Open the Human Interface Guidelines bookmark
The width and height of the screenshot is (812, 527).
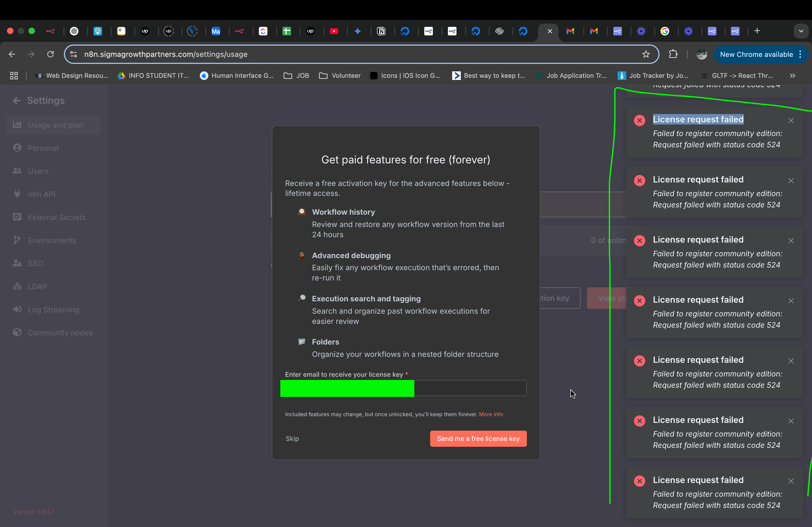(x=237, y=76)
